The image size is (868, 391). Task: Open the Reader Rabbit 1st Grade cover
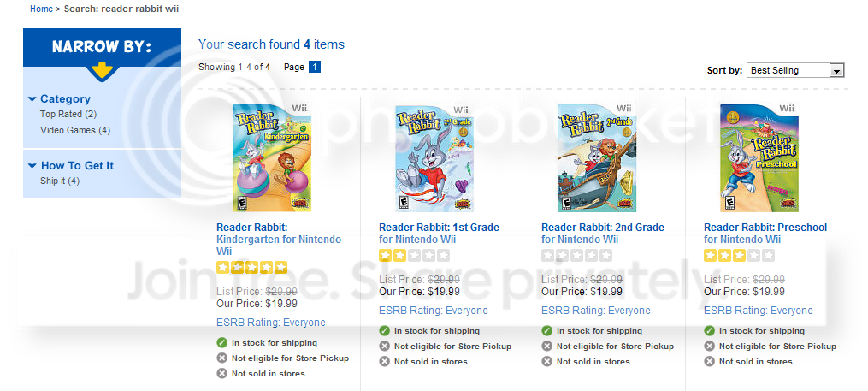pos(434,158)
